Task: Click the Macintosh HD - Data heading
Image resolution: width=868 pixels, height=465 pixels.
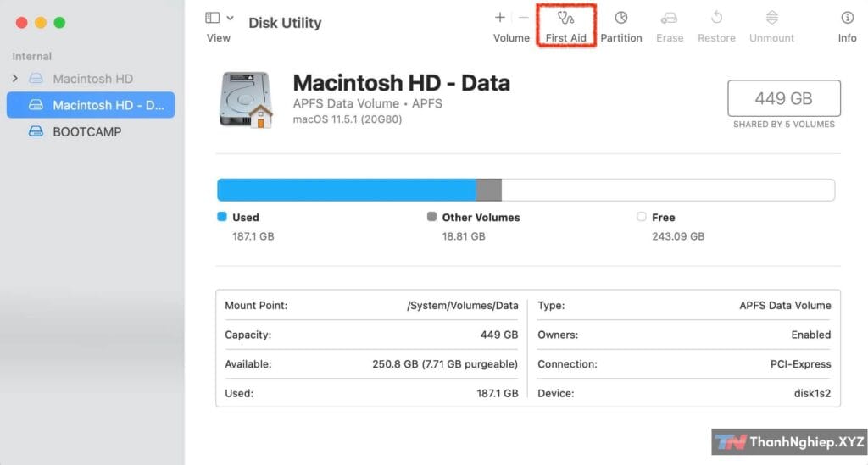Action: (401, 83)
